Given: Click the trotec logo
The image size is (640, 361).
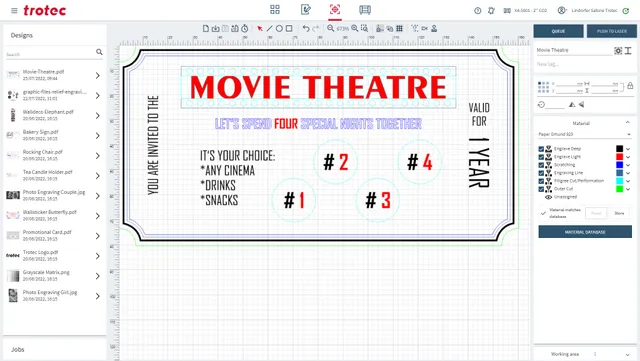Looking at the screenshot, I should [x=44, y=10].
